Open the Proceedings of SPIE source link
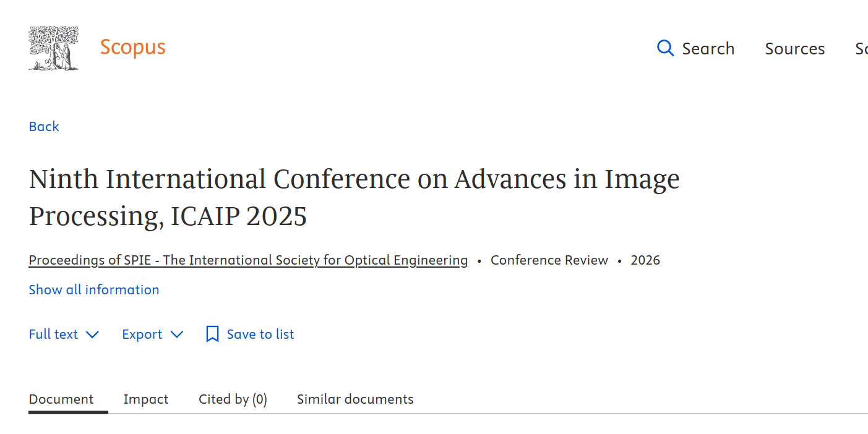The height and width of the screenshot is (434, 868). pyautogui.click(x=248, y=260)
